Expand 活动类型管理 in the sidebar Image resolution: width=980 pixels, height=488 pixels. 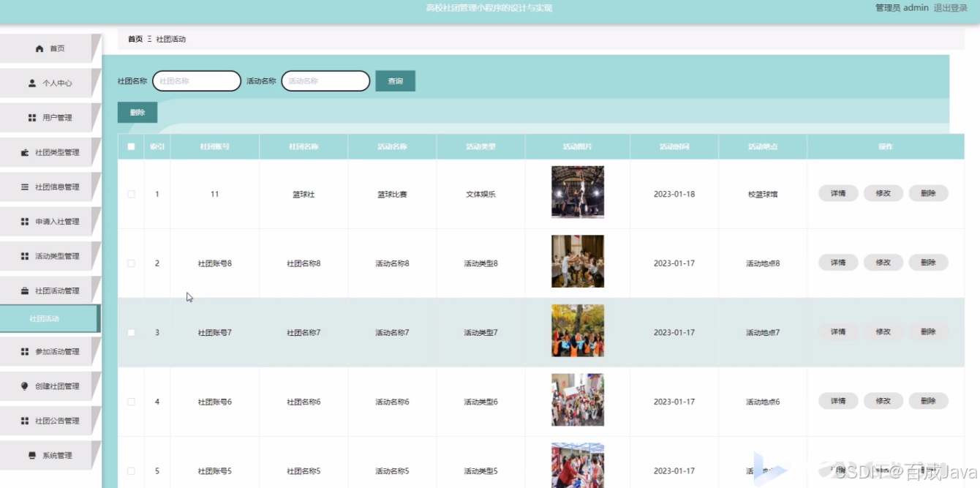coord(50,256)
